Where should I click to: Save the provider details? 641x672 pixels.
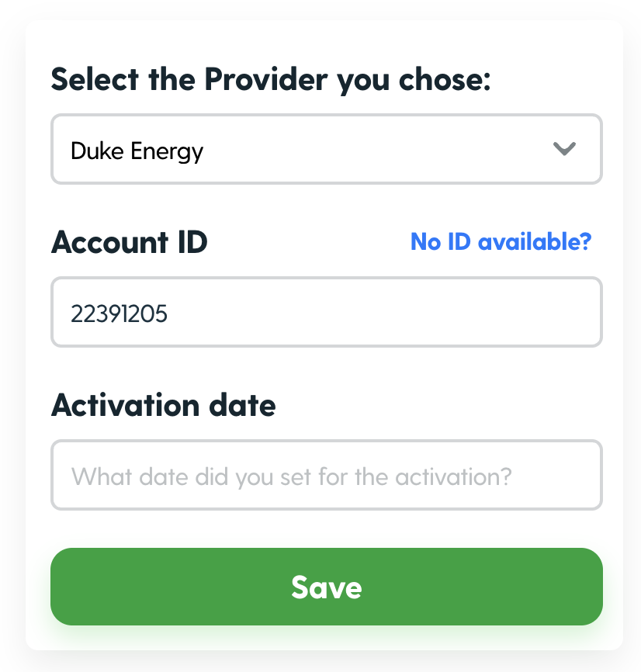(327, 587)
